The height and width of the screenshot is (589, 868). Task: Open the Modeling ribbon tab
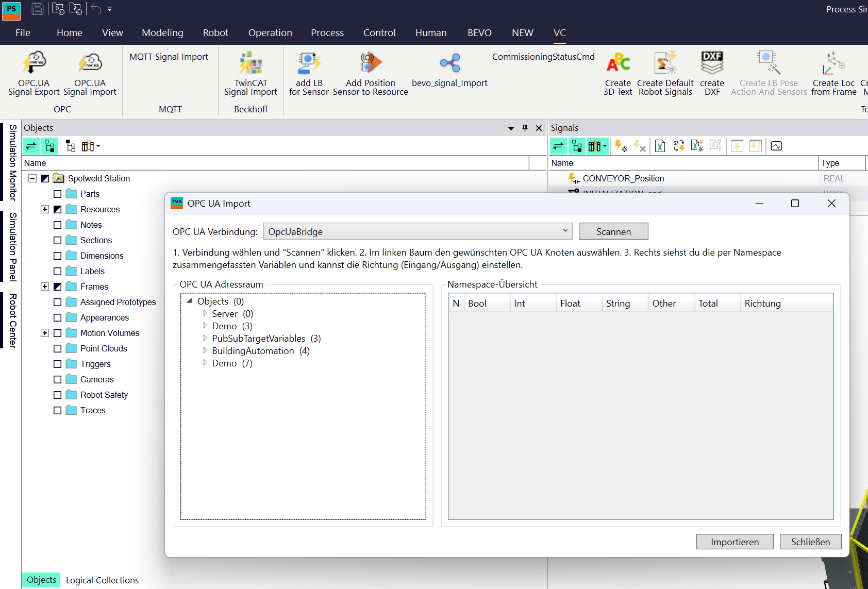coord(162,32)
